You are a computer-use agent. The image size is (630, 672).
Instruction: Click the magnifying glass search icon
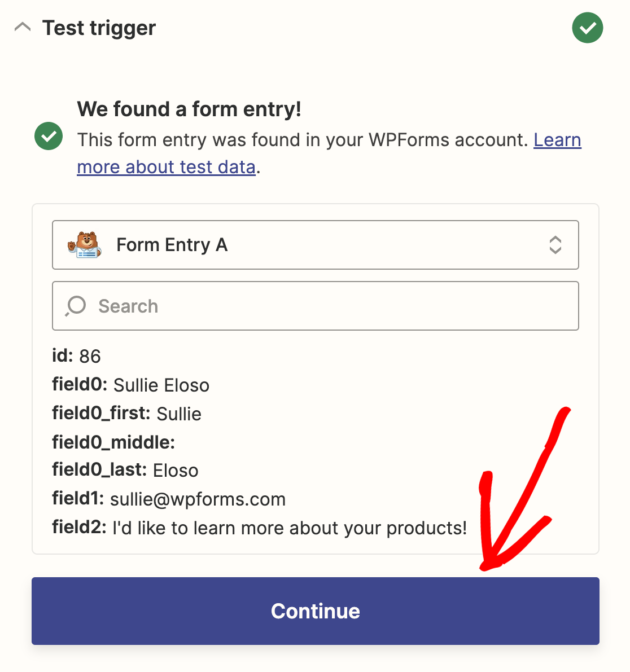point(76,306)
